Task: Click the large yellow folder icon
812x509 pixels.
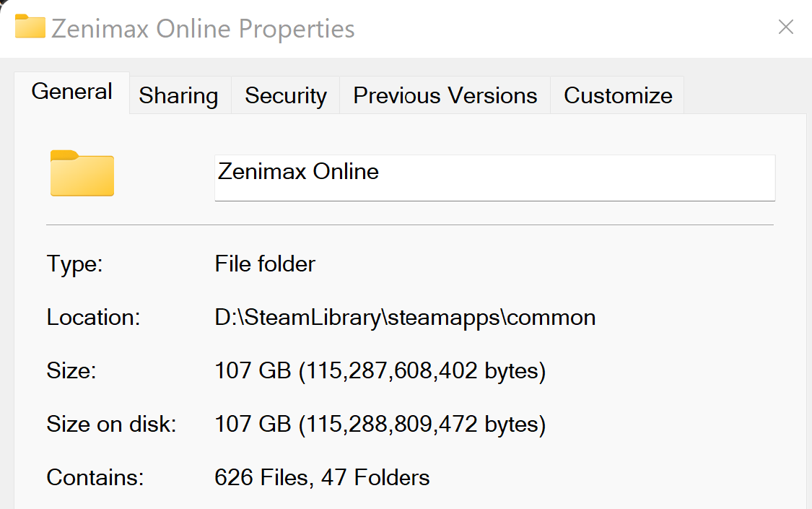Action: coord(82,173)
